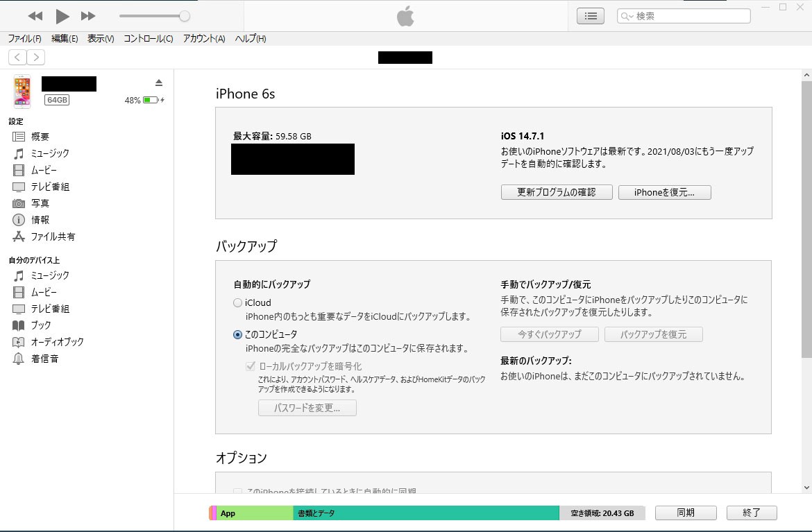Go back with the left arrow button

[x=17, y=57]
